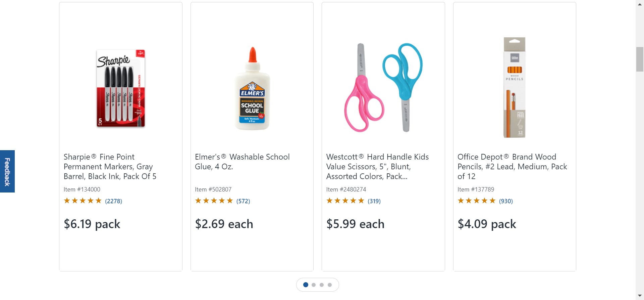The image size is (644, 300).
Task: Switch to the third carousel page dot
Action: [322, 285]
